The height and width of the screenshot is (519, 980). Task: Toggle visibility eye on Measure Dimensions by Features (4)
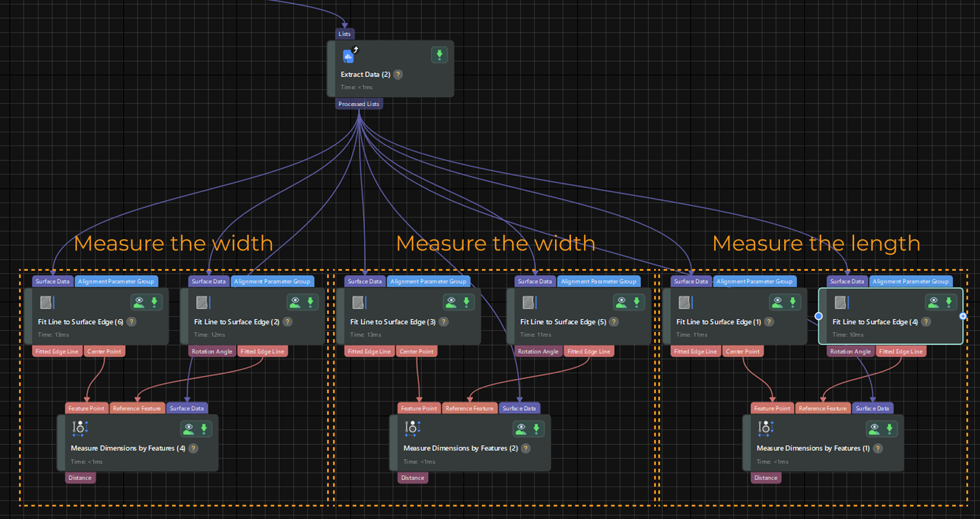[x=189, y=429]
